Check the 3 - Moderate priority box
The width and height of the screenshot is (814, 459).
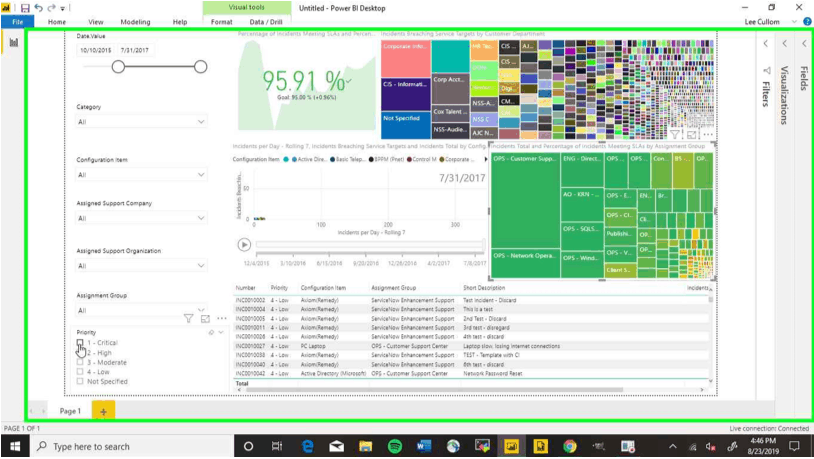80,362
